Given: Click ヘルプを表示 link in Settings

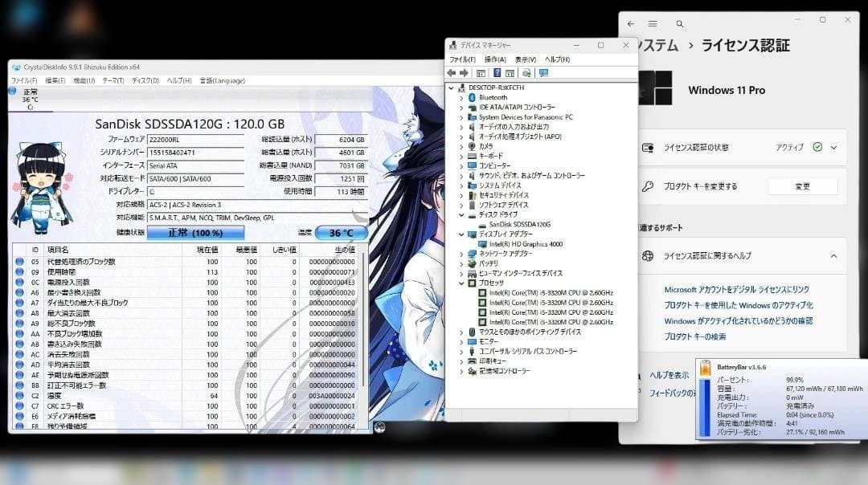Looking at the screenshot, I should [x=669, y=375].
